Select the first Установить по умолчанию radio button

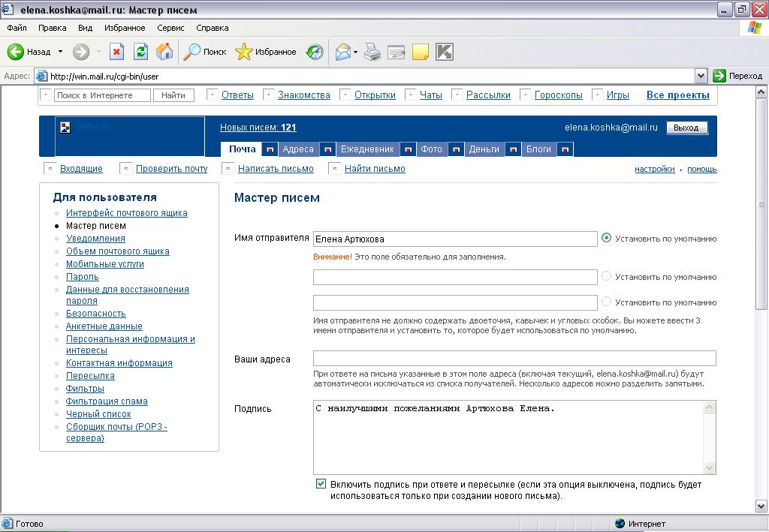(607, 238)
